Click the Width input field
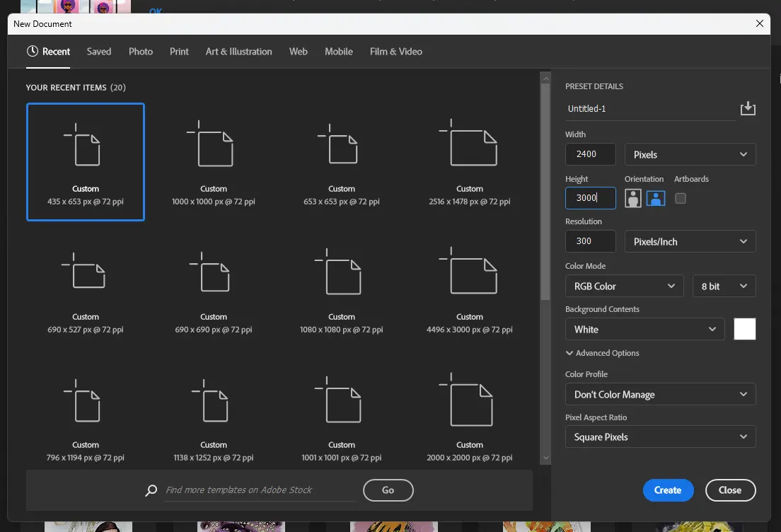This screenshot has height=532, width=781. [590, 154]
